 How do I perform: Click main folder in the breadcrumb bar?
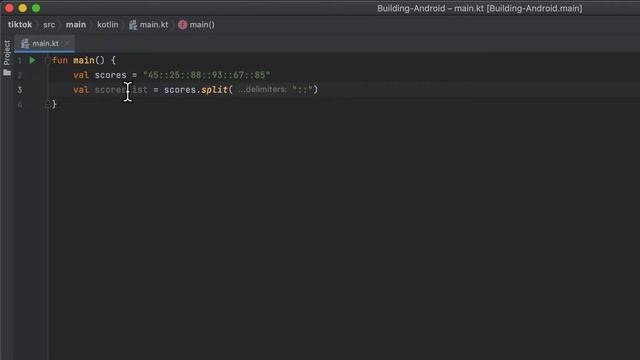76,24
